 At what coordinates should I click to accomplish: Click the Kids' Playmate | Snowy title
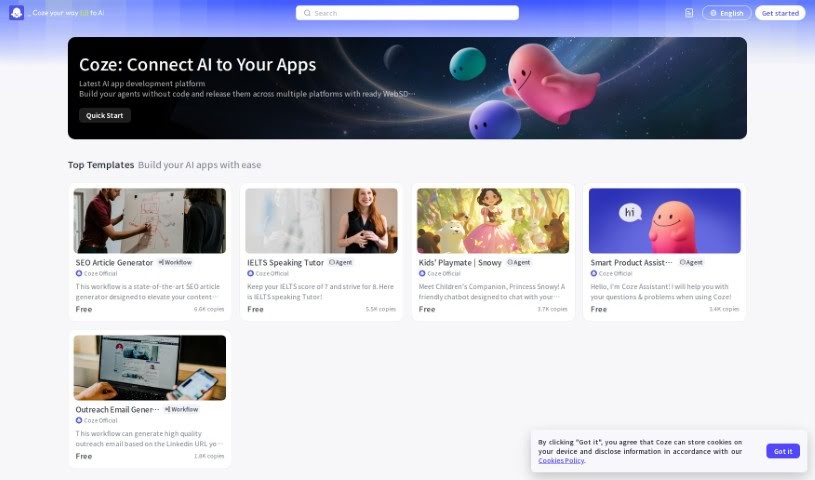(460, 263)
